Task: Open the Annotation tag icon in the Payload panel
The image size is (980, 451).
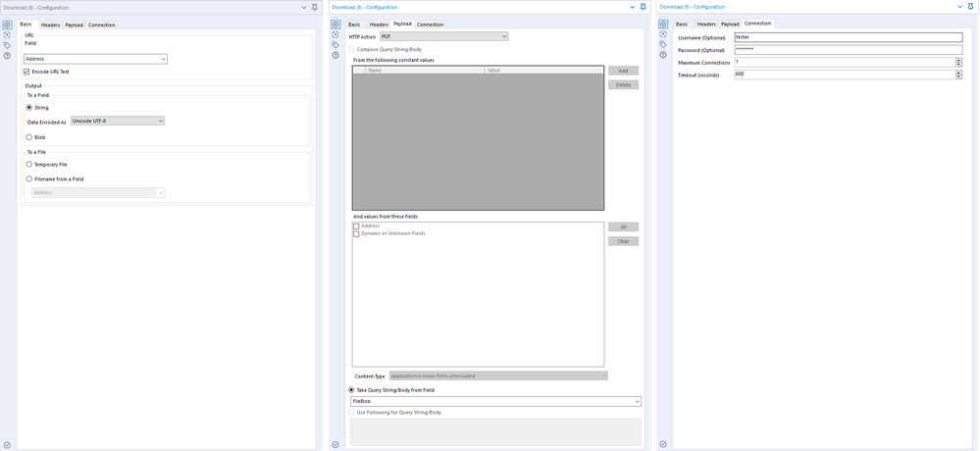Action: pos(335,45)
